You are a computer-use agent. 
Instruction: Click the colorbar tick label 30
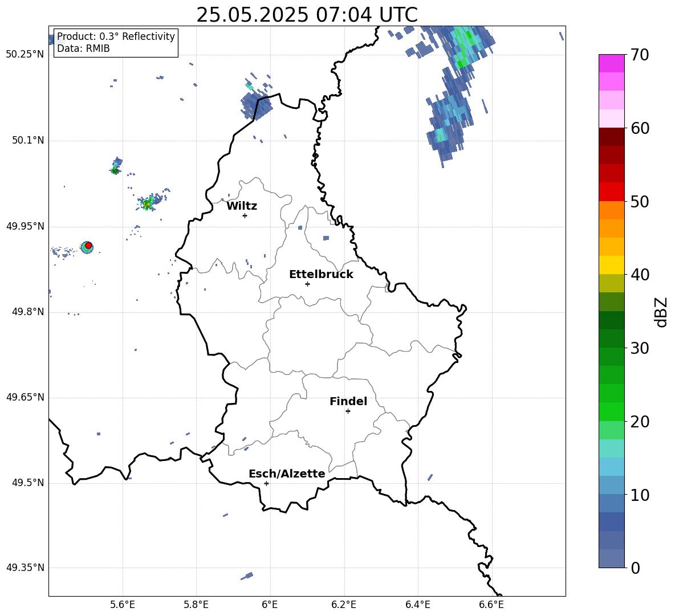[640, 348]
